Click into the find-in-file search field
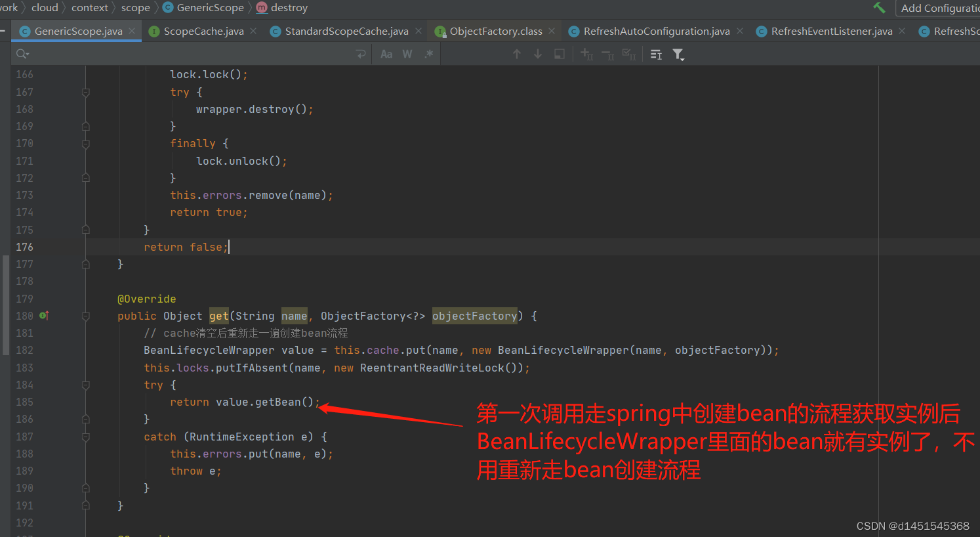 [x=190, y=54]
